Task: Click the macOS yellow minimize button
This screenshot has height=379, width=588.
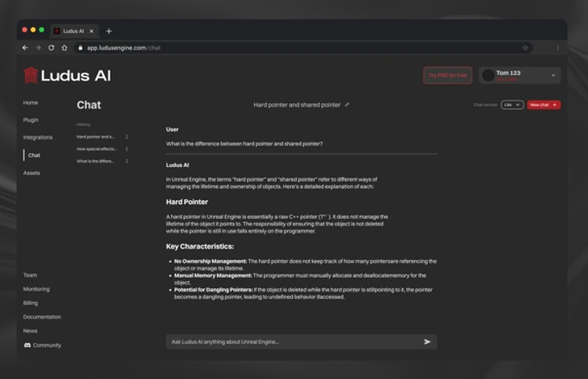Action: (33, 29)
